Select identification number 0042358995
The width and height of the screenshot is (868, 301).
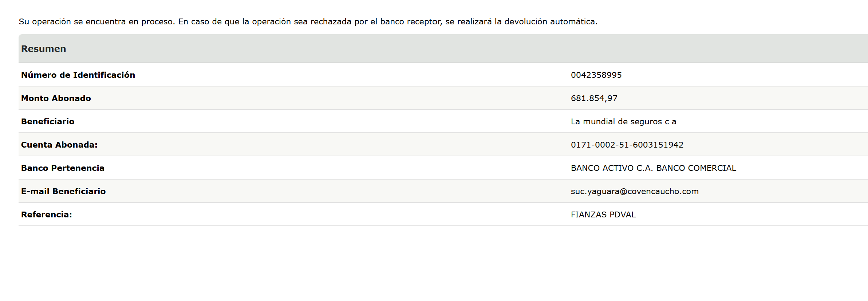[x=596, y=75]
